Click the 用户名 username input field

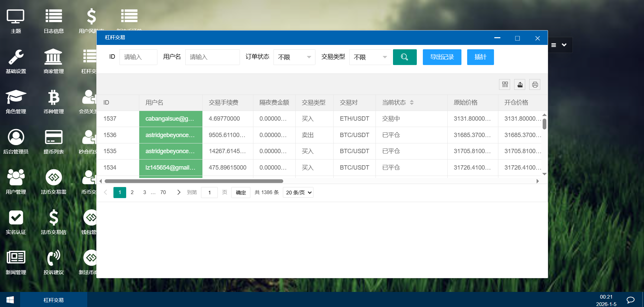coord(212,57)
